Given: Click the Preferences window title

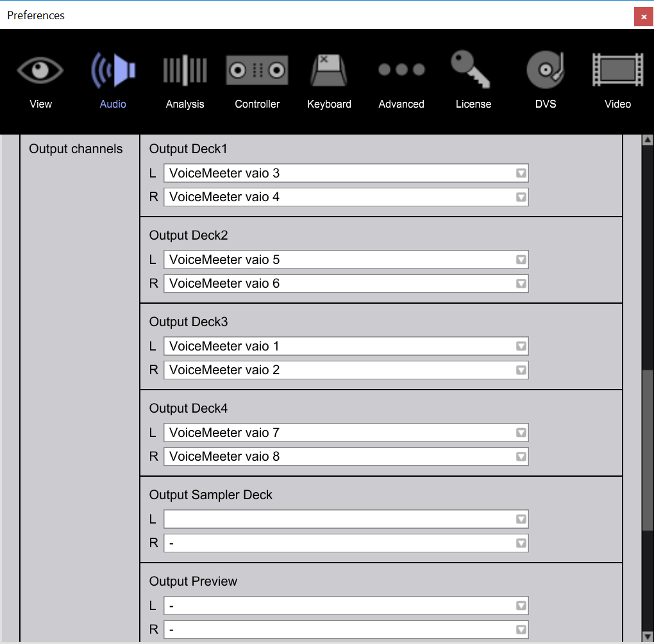Looking at the screenshot, I should 36,15.
